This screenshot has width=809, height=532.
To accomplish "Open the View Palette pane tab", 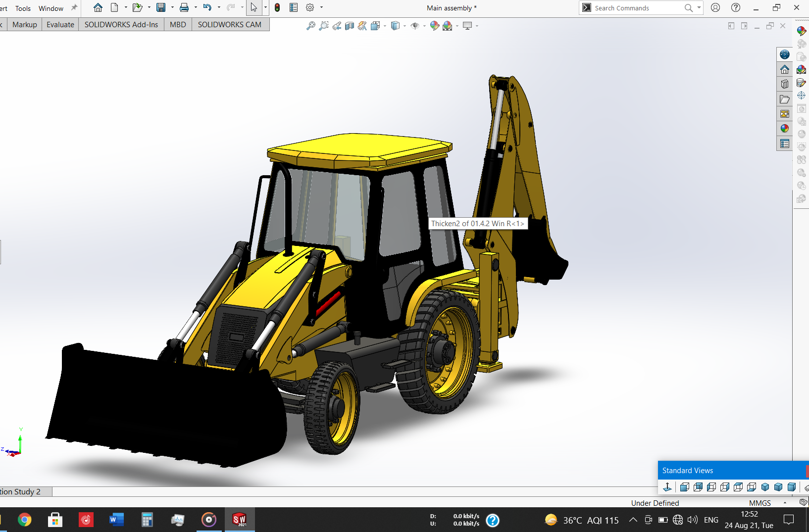I will (785, 114).
